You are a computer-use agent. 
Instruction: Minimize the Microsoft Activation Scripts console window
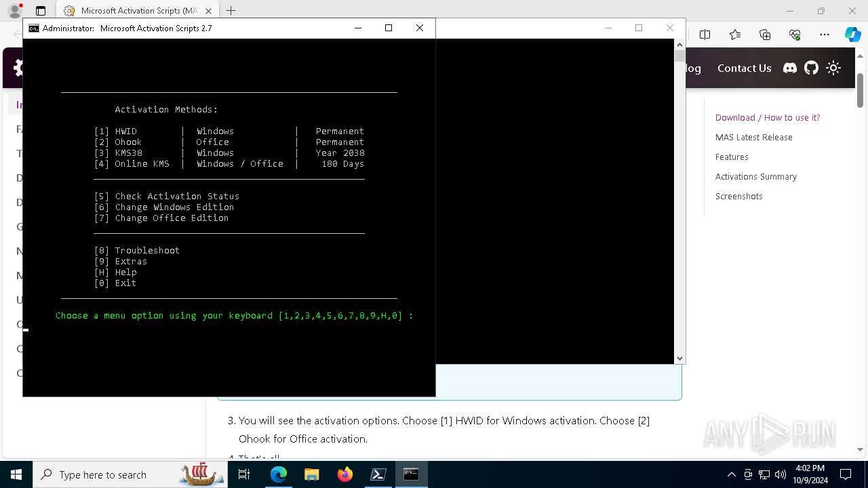click(x=357, y=28)
